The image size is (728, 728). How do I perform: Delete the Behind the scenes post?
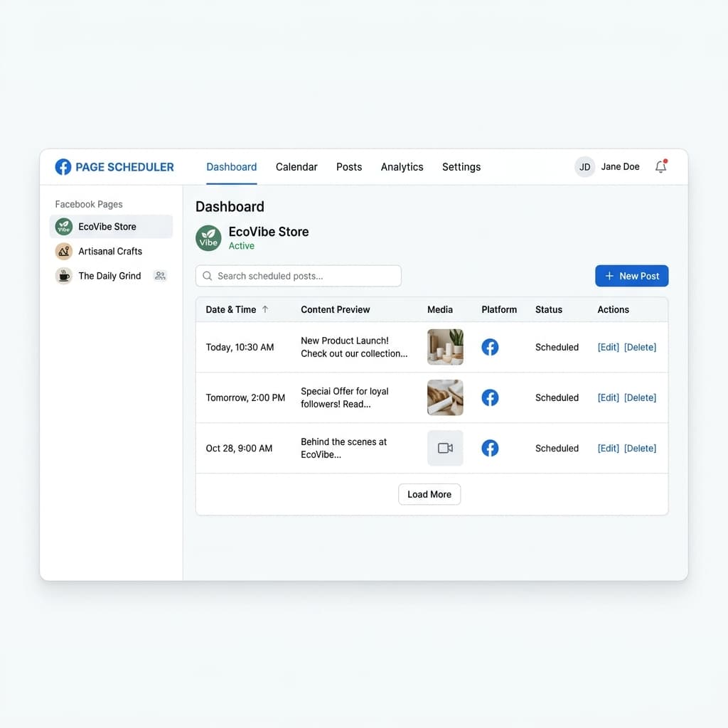pyautogui.click(x=641, y=448)
